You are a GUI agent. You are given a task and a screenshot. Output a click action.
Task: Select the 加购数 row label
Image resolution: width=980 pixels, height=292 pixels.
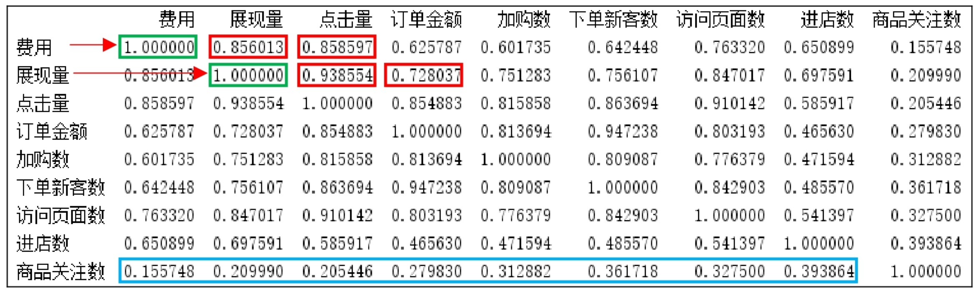(x=43, y=159)
